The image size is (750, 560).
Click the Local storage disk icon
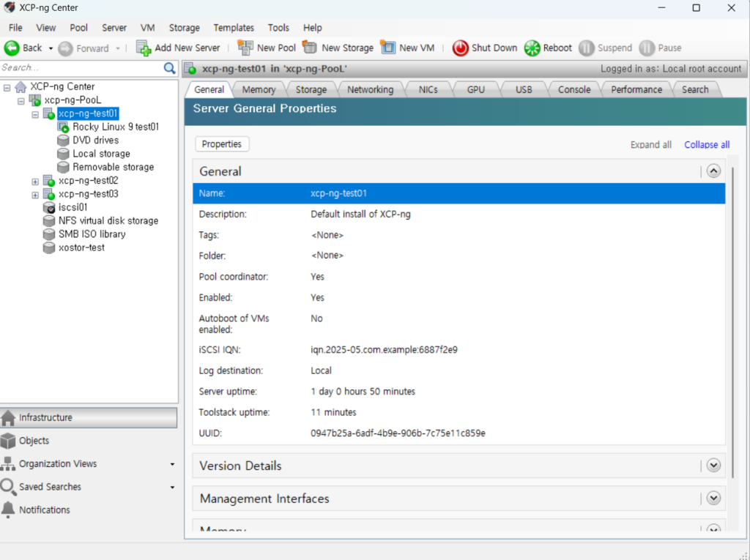coord(63,154)
